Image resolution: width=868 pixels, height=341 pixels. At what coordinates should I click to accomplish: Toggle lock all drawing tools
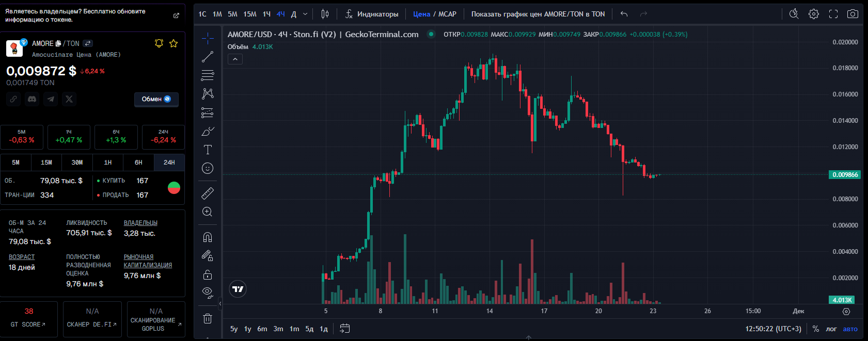click(x=208, y=274)
